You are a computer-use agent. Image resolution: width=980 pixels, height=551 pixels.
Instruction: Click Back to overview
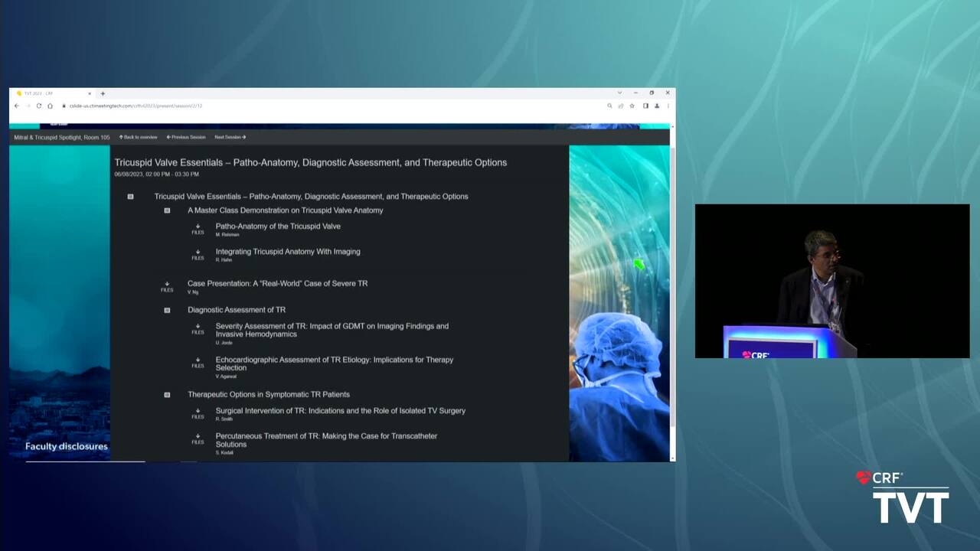coord(138,137)
